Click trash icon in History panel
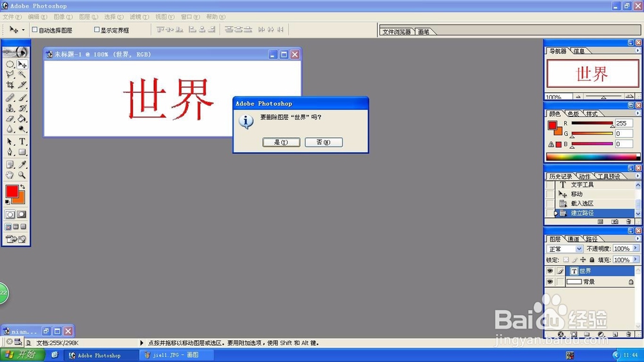 pyautogui.click(x=629, y=222)
